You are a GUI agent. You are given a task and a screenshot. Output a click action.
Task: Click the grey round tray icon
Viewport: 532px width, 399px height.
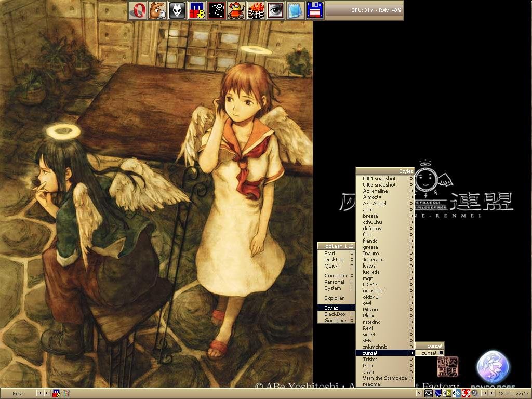click(474, 393)
